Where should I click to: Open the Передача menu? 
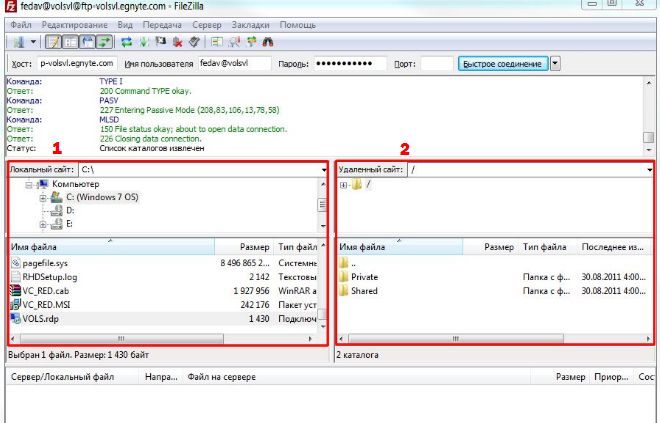tap(162, 25)
